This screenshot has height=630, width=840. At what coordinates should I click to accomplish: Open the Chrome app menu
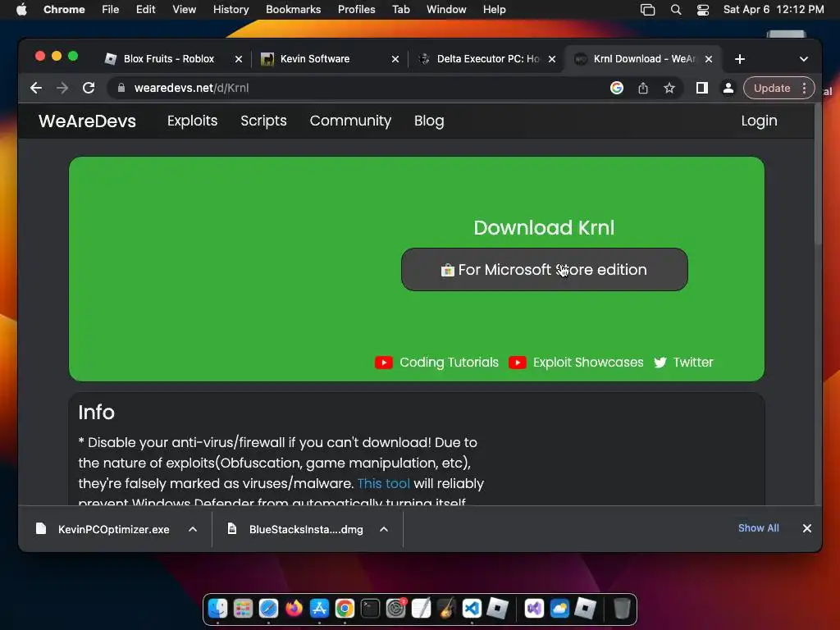pyautogui.click(x=64, y=10)
